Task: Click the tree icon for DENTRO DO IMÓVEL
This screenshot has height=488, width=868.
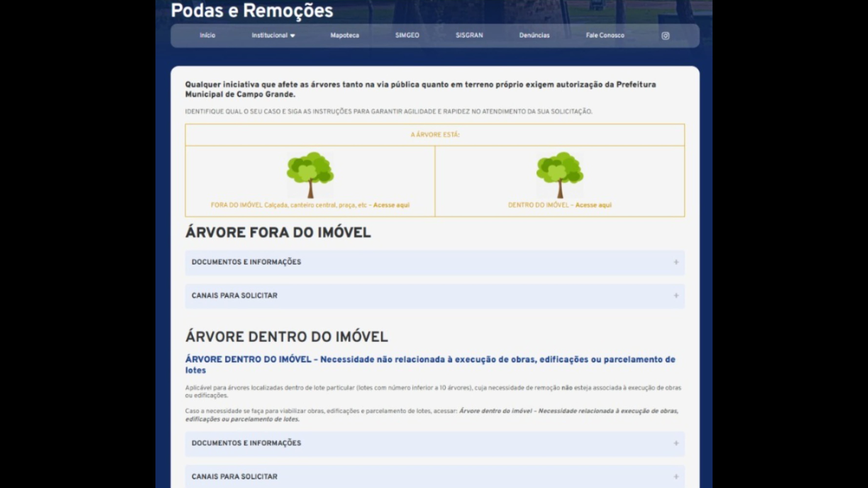Action: 560,174
